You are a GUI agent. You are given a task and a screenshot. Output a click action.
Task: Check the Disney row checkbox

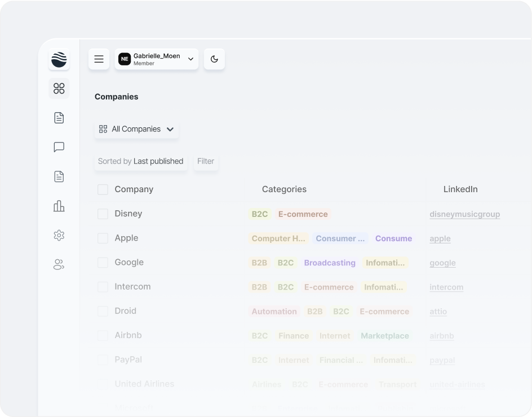pyautogui.click(x=103, y=214)
